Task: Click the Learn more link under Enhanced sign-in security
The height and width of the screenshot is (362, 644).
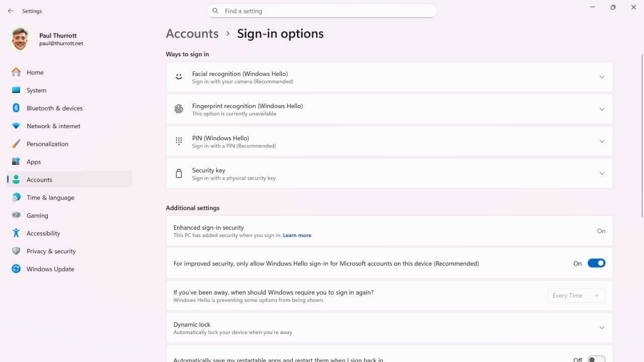Action: click(x=297, y=235)
